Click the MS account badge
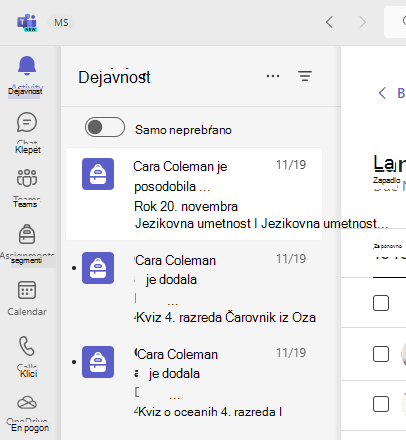406x440 pixels. pyautogui.click(x=61, y=23)
